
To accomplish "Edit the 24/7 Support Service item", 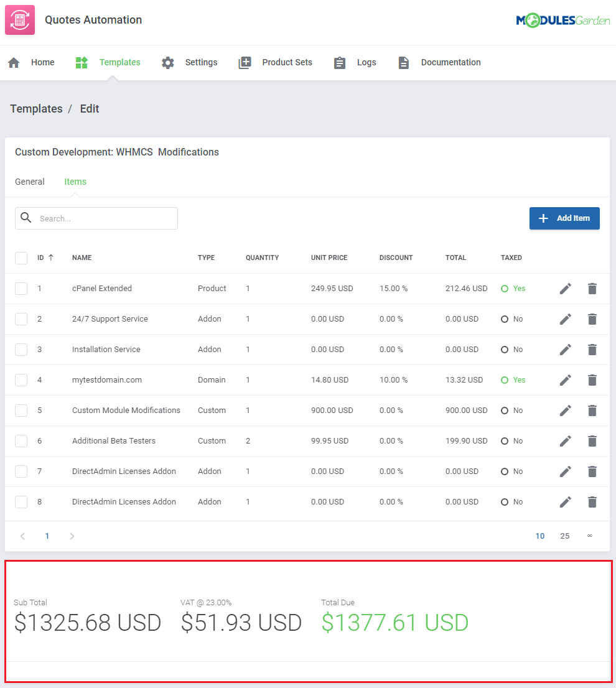I will [x=566, y=319].
